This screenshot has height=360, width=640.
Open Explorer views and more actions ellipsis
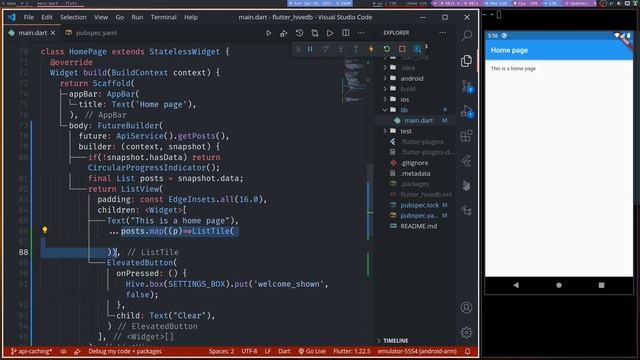442,33
